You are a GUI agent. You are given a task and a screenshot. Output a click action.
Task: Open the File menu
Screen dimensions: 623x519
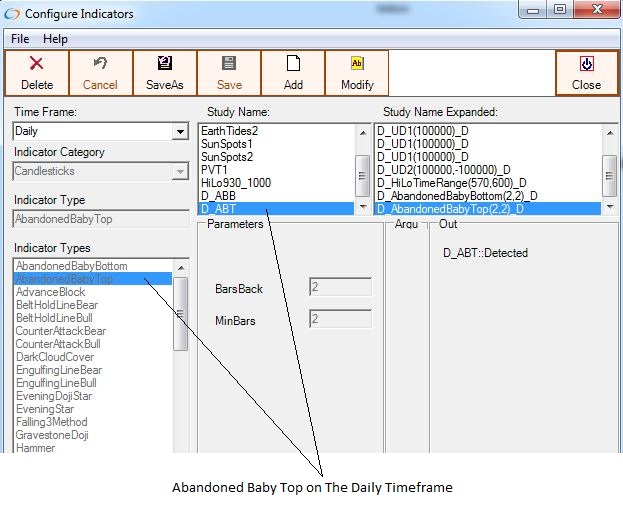coord(20,39)
